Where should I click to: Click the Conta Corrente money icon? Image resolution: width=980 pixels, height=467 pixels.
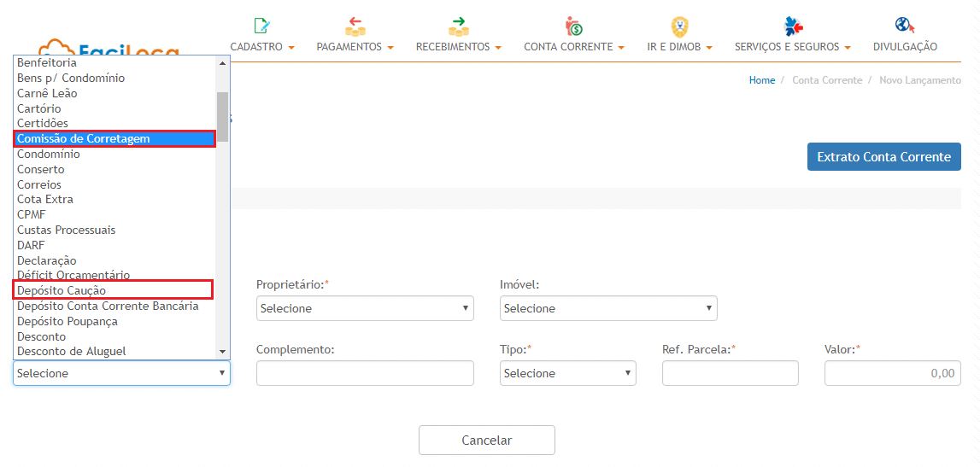[573, 26]
